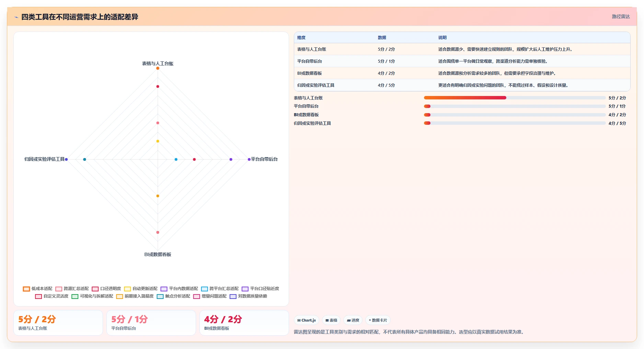Click the 平台自带后台 progress bar
This screenshot has height=349, width=644.
[x=515, y=106]
